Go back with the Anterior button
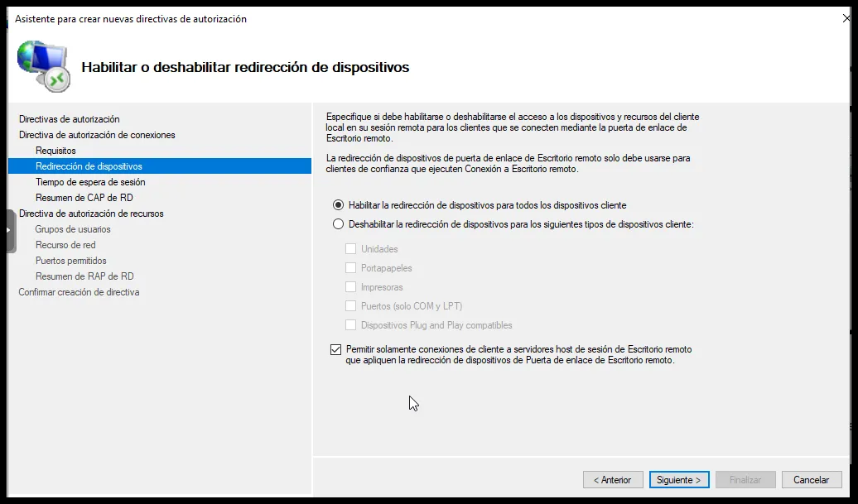 coord(612,479)
